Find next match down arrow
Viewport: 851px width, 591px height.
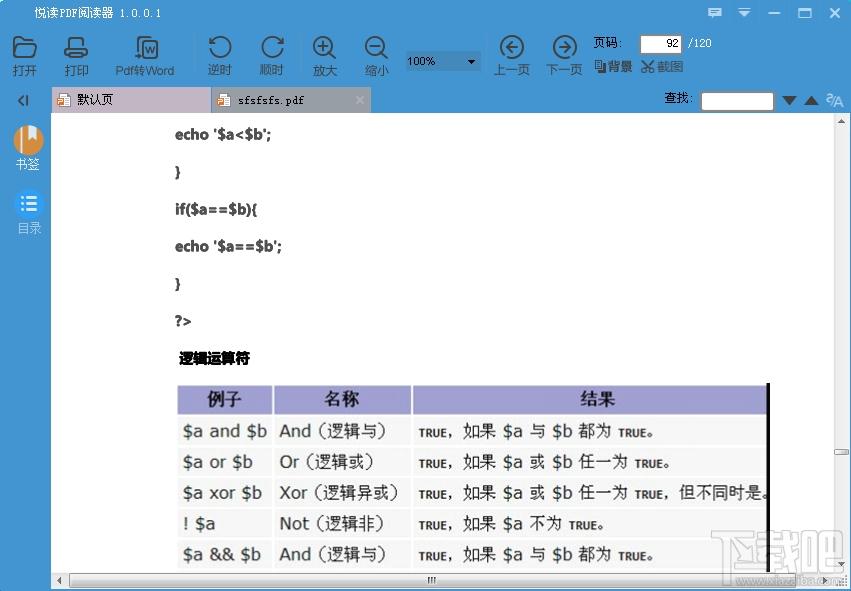tap(789, 100)
